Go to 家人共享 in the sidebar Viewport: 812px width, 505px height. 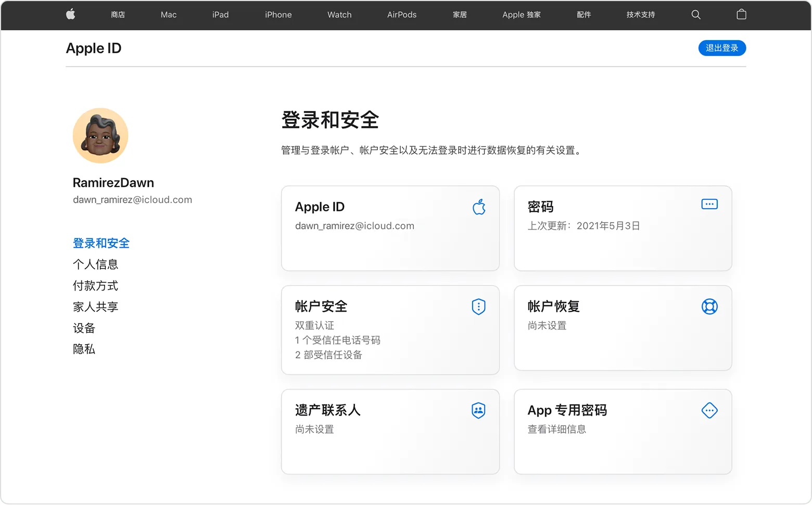point(95,307)
